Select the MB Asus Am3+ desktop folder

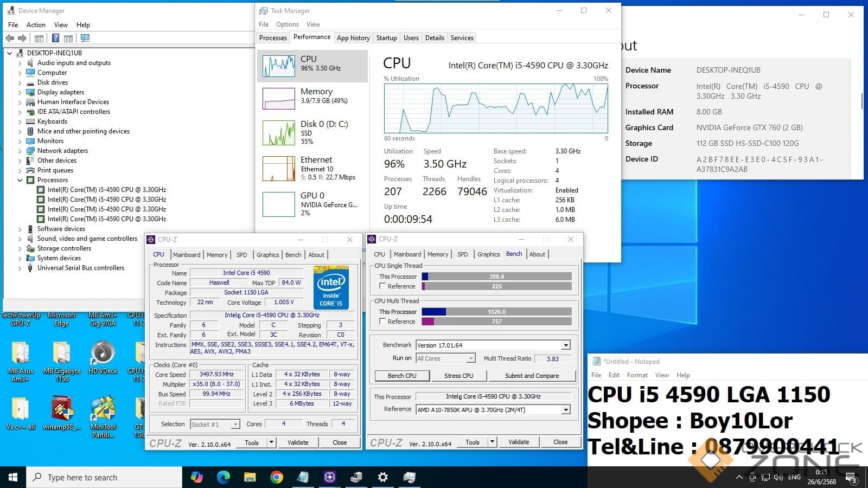21,362
